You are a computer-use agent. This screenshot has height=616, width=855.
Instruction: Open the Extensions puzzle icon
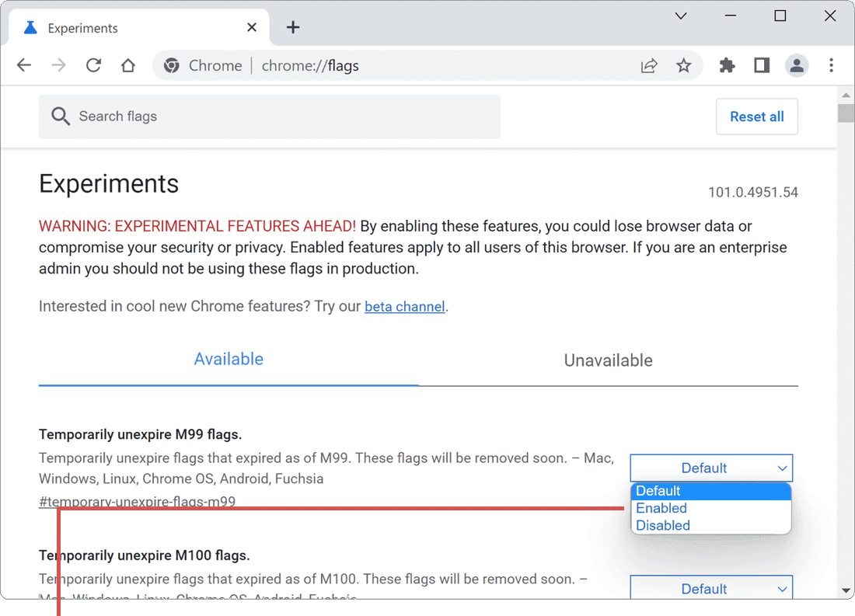pos(727,65)
